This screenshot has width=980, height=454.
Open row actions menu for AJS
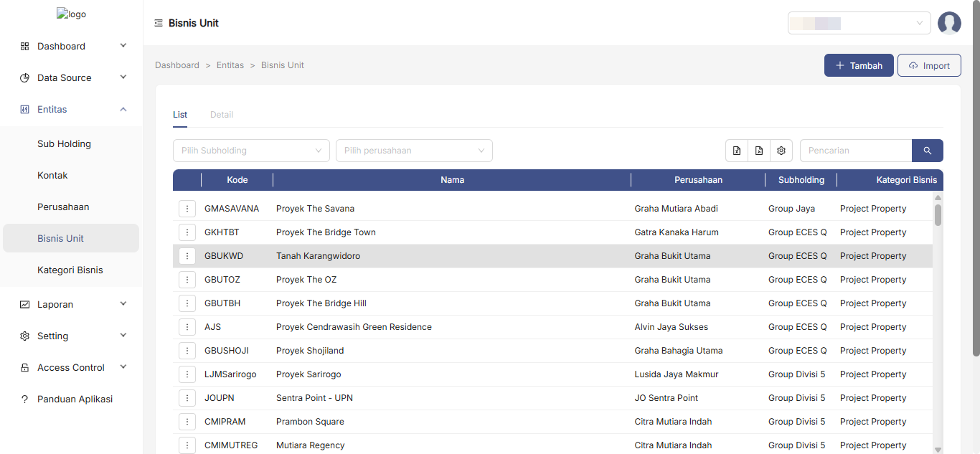pos(187,327)
